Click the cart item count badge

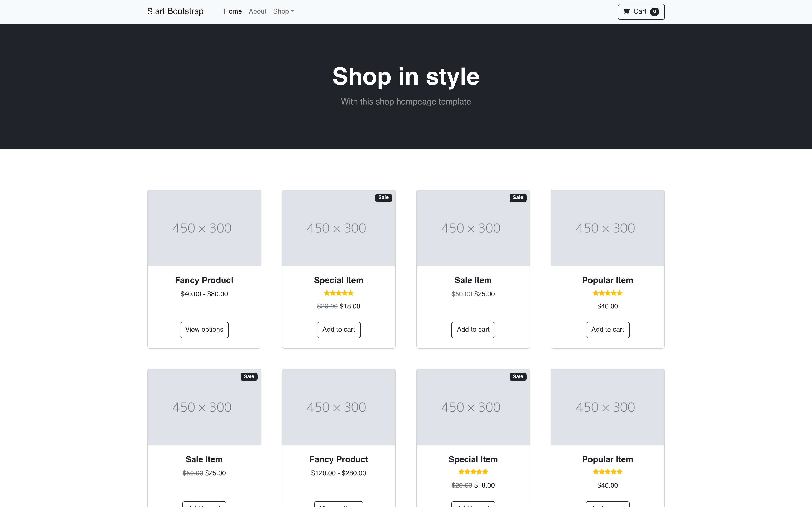coord(654,12)
